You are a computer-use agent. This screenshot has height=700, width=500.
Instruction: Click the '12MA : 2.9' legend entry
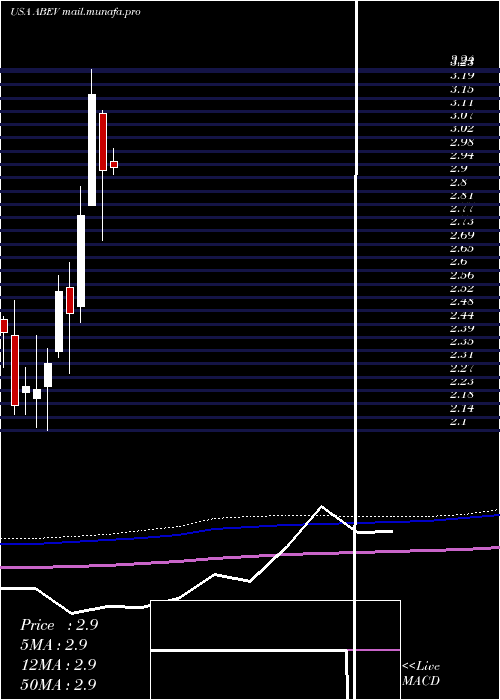(59, 665)
